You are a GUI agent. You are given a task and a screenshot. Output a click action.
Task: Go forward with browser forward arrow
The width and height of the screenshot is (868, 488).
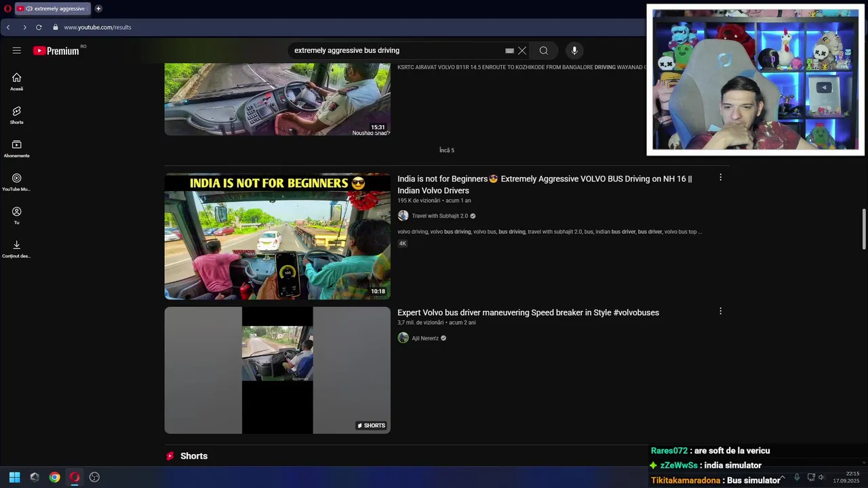click(24, 27)
